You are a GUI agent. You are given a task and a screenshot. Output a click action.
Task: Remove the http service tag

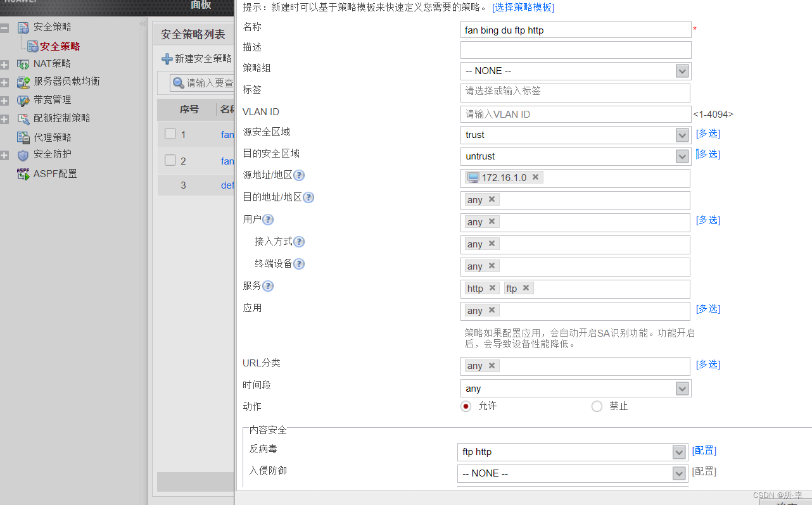point(492,288)
